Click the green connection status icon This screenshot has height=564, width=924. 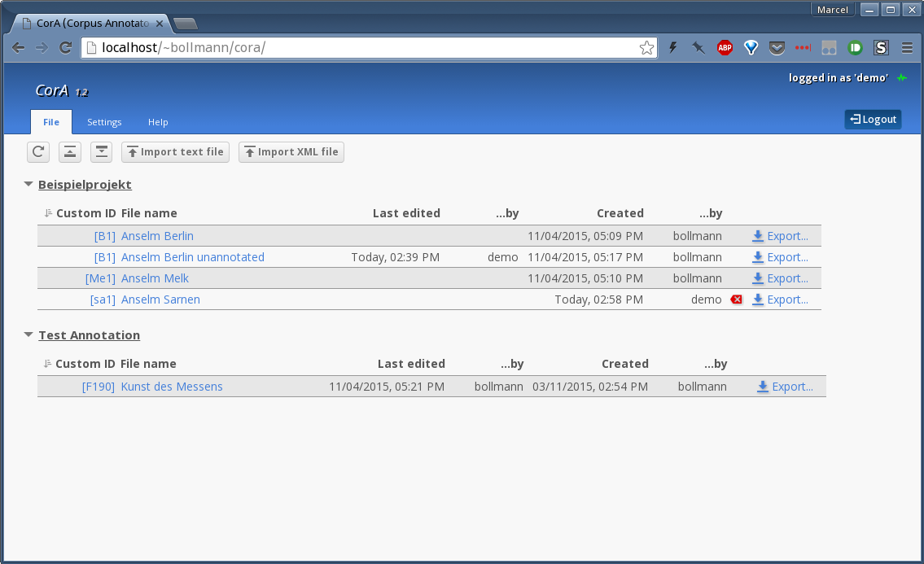point(902,78)
